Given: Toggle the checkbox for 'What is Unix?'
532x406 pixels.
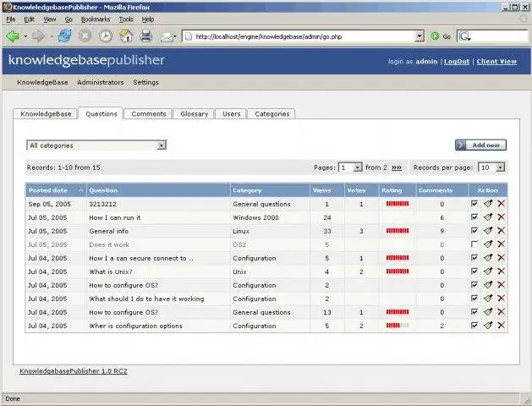Looking at the screenshot, I should click(474, 272).
